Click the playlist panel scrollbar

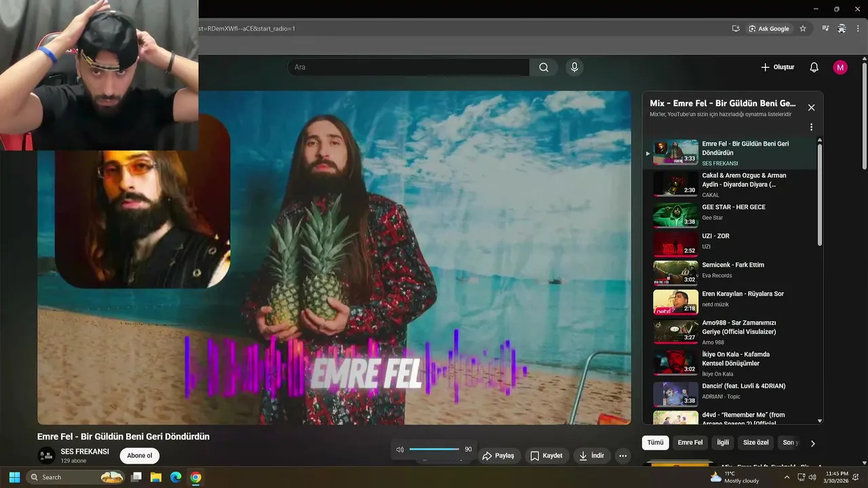click(820, 197)
